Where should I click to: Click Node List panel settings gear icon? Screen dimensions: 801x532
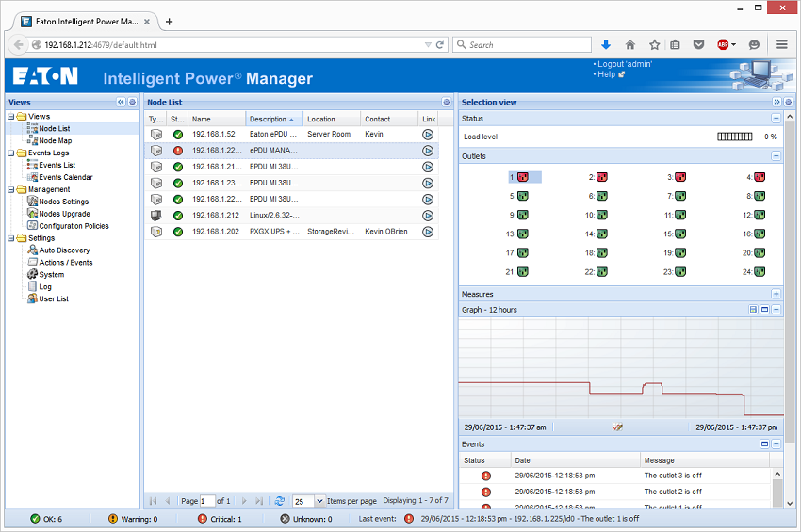446,102
